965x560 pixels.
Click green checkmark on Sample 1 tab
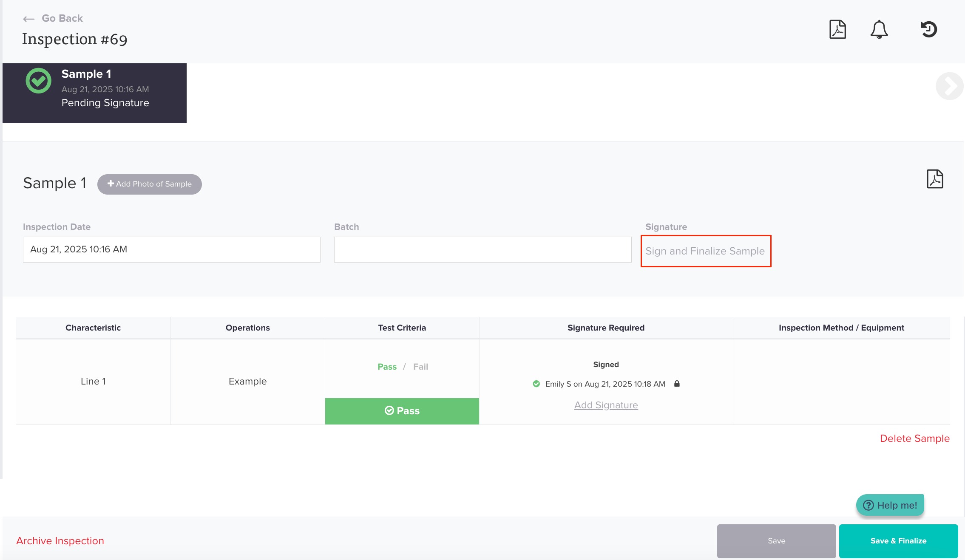(38, 81)
